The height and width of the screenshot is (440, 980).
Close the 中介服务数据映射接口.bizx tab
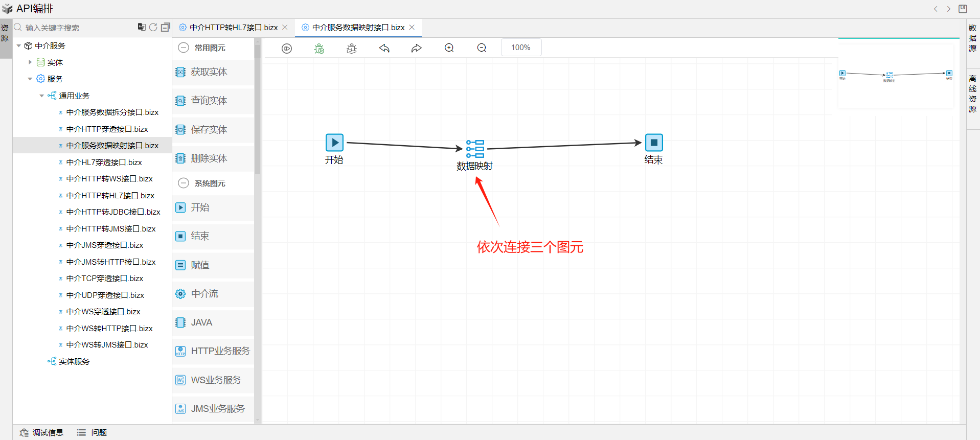(x=412, y=28)
